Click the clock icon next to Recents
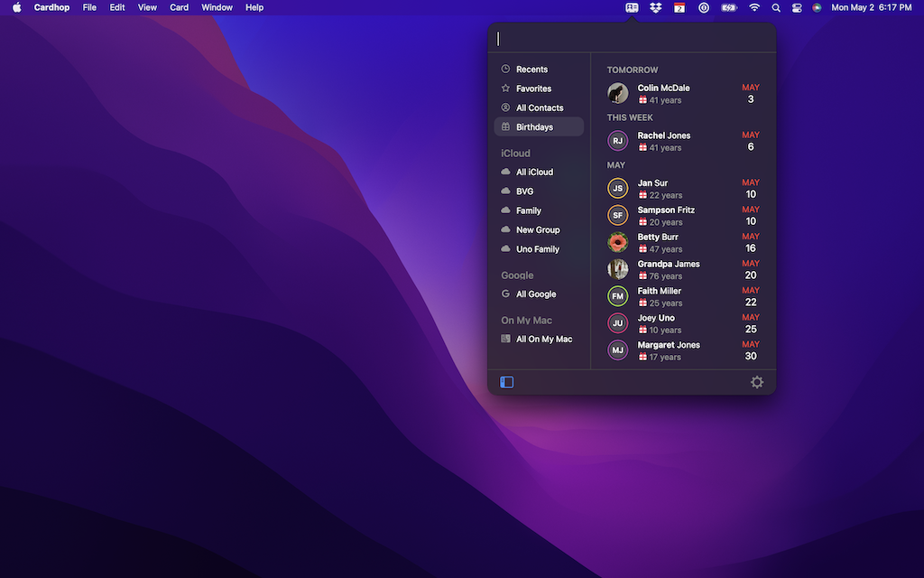 [x=505, y=69]
